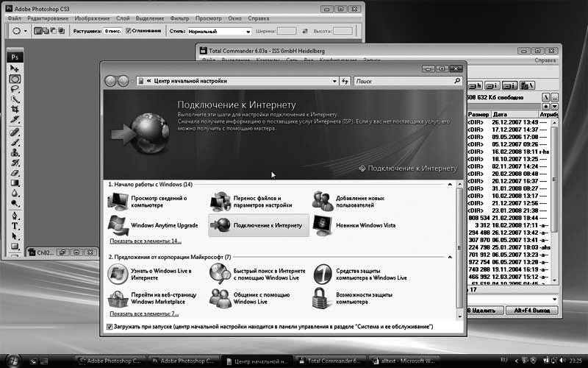Open Возможности защиты компьютера item
The width and height of the screenshot is (588, 368).
353,298
